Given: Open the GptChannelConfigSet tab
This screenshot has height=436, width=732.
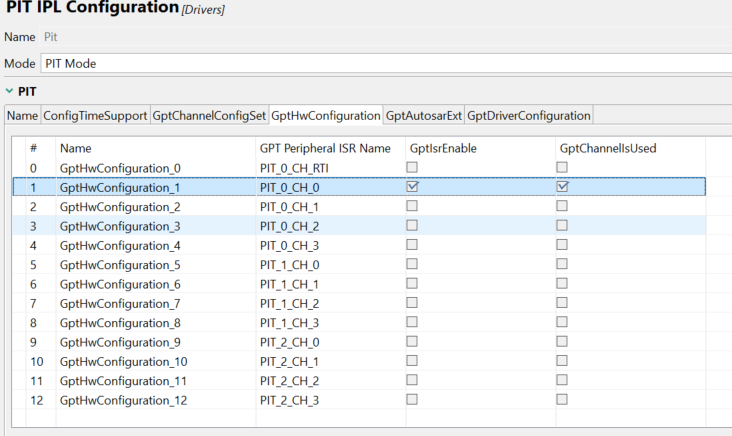Looking at the screenshot, I should tap(209, 115).
